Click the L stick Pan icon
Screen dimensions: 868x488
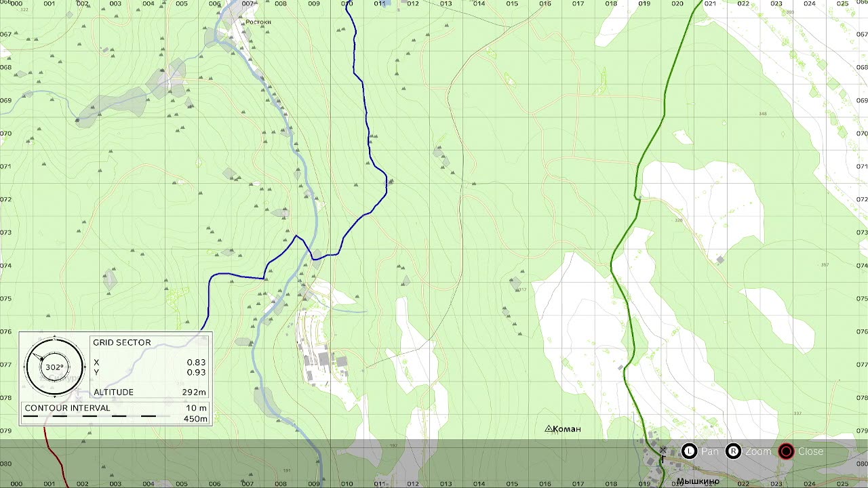coord(689,451)
